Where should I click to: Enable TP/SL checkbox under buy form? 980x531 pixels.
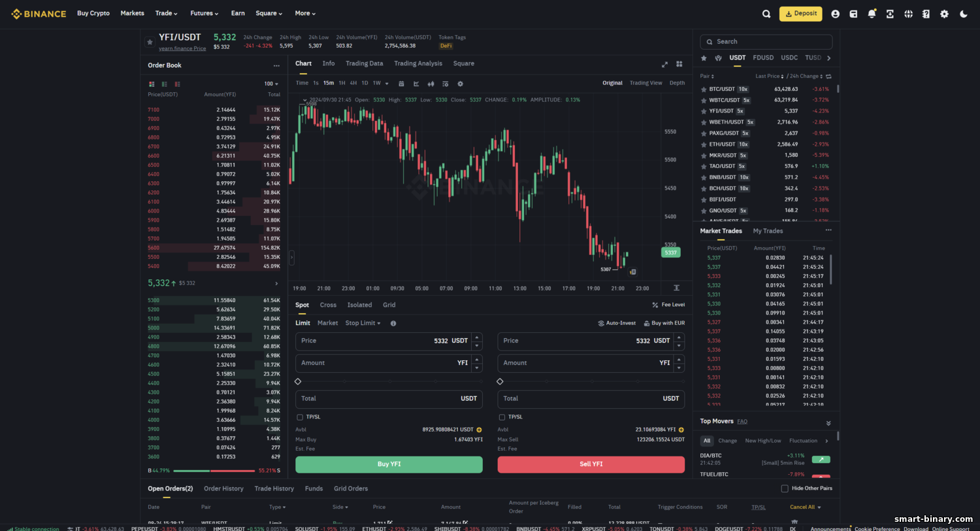pyautogui.click(x=300, y=417)
